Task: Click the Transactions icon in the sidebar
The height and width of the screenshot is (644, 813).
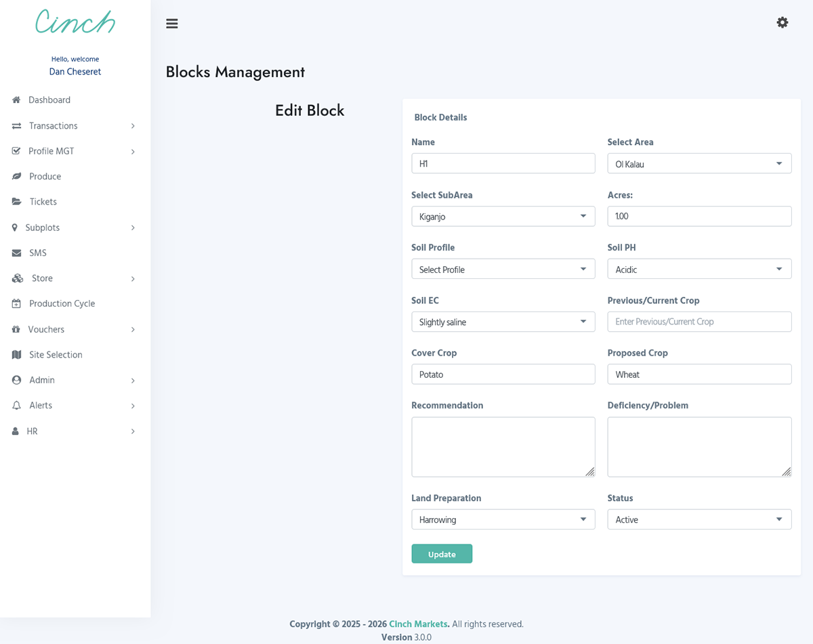Action: [15, 125]
